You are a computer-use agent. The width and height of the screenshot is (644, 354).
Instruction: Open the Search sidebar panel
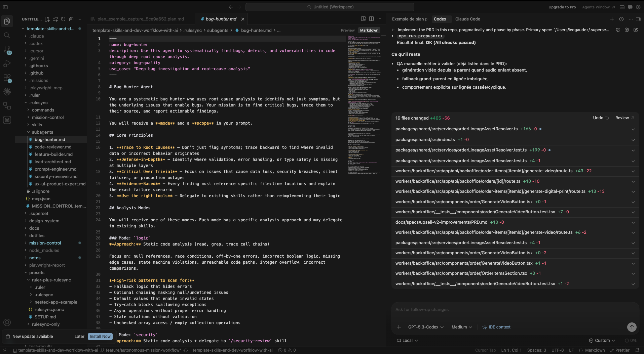tap(7, 35)
